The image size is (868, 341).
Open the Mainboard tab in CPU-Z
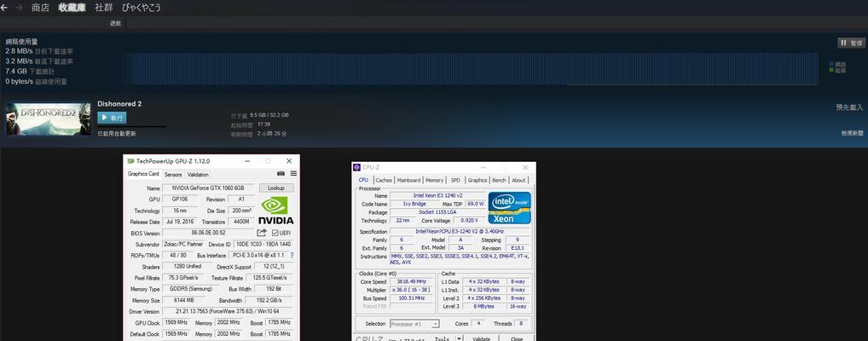[409, 180]
